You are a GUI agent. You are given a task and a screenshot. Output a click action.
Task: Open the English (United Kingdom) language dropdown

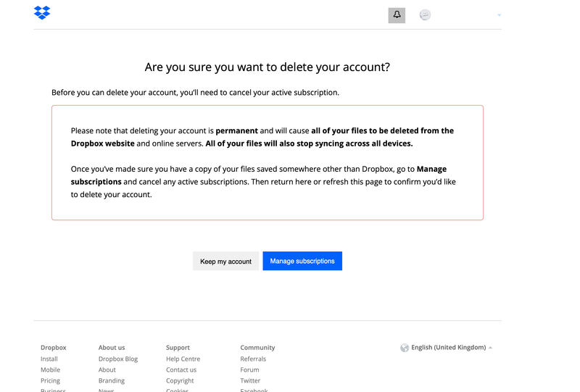(448, 348)
